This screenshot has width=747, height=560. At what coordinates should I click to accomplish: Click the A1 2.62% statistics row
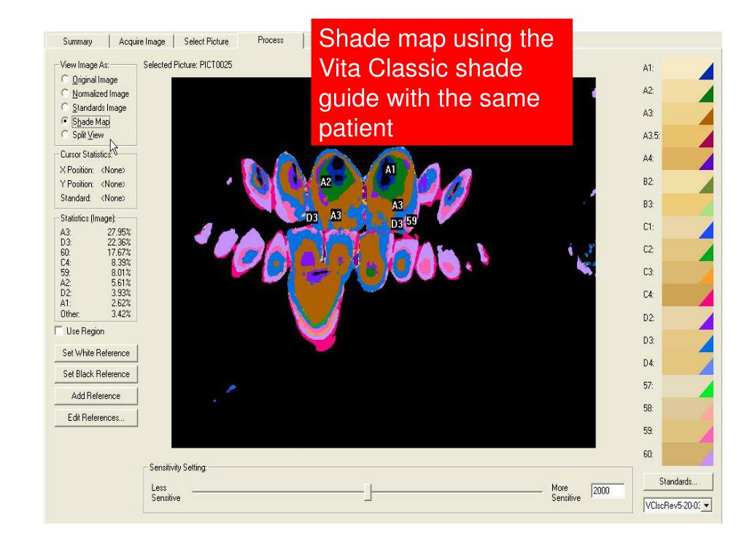click(x=96, y=303)
